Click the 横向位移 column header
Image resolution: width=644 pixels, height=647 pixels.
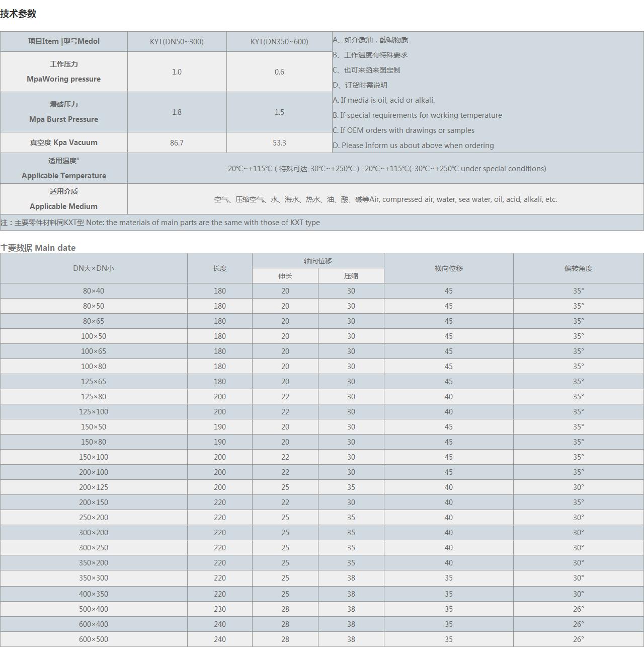pos(449,268)
